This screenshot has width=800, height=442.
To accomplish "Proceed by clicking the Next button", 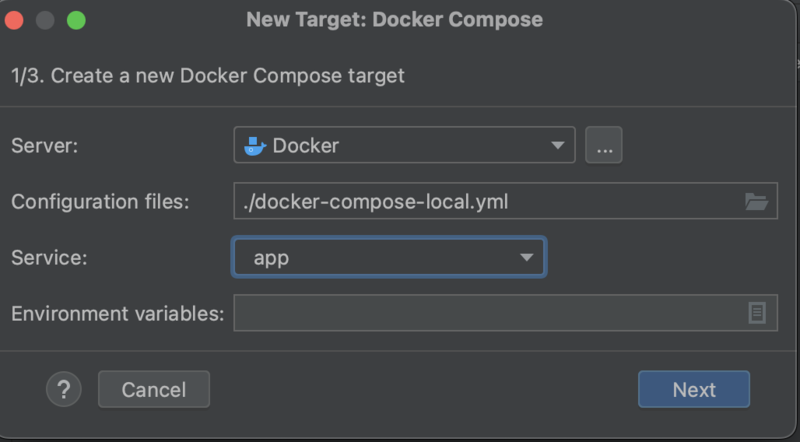I will (x=693, y=389).
